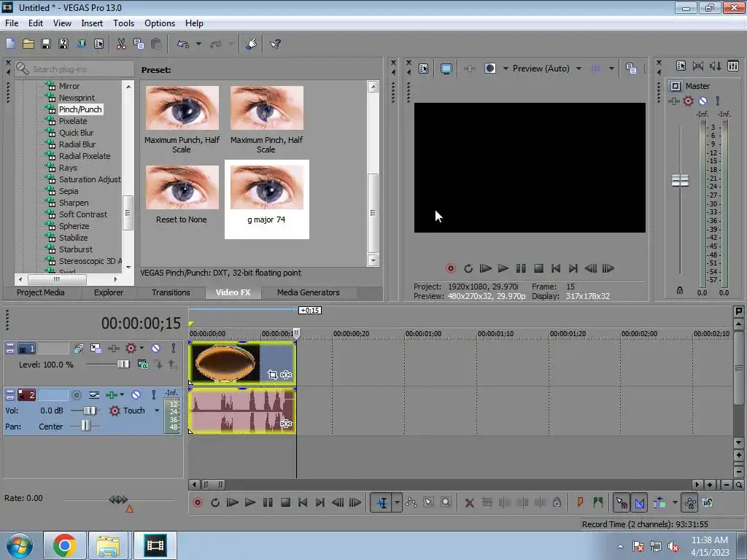Image resolution: width=747 pixels, height=560 pixels.
Task: Open the Windows Start menu
Action: [x=19, y=545]
